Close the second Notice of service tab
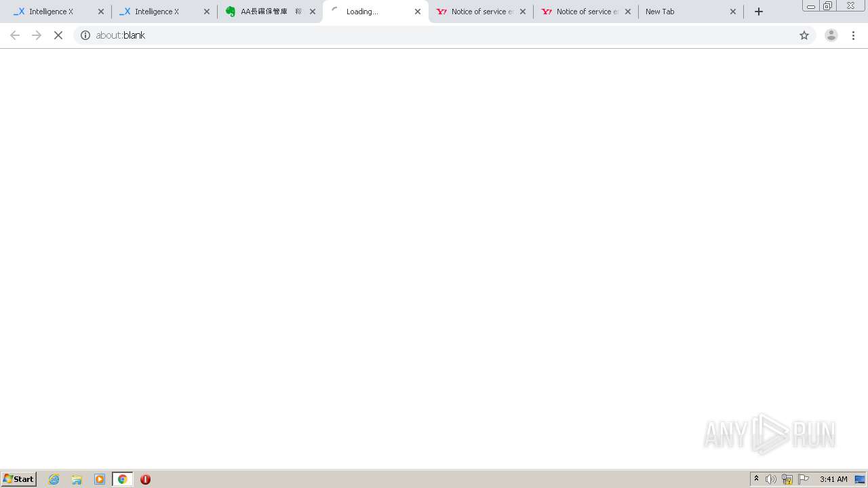This screenshot has height=488, width=868. (x=628, y=12)
